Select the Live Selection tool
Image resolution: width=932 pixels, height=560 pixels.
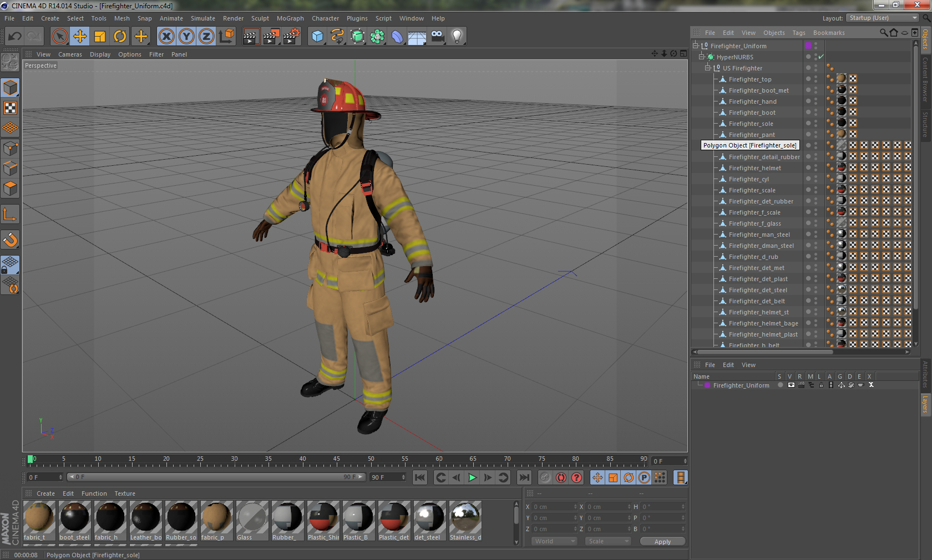(x=60, y=37)
